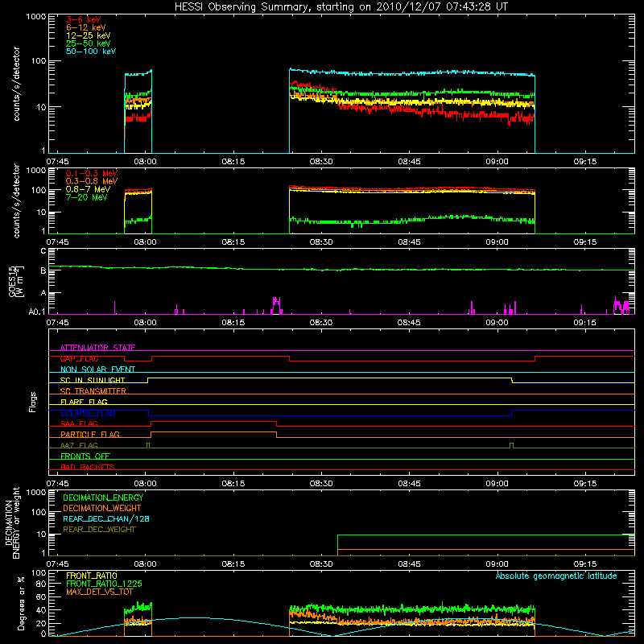Click the A0.1 axis label in the GOES panel
This screenshot has height=644, width=644.
(37, 312)
